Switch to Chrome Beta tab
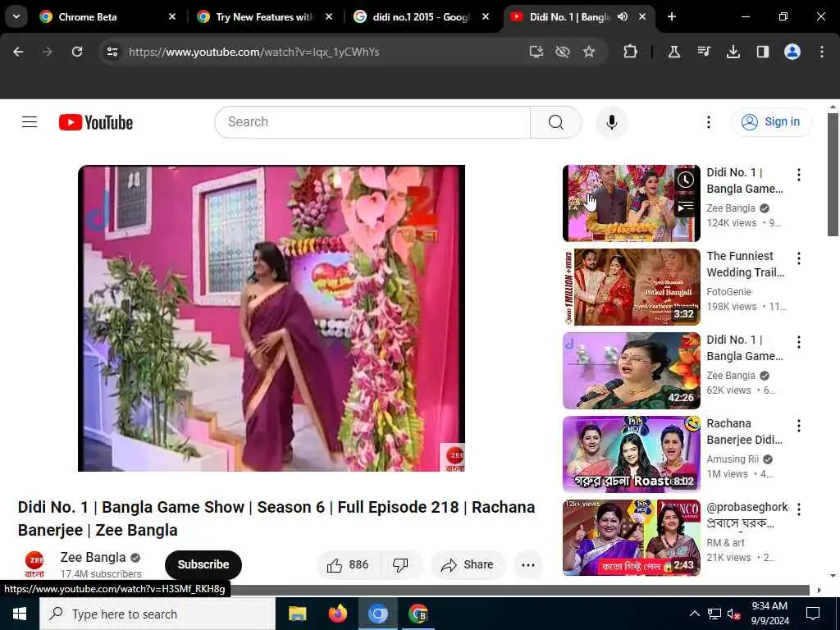 (x=107, y=16)
